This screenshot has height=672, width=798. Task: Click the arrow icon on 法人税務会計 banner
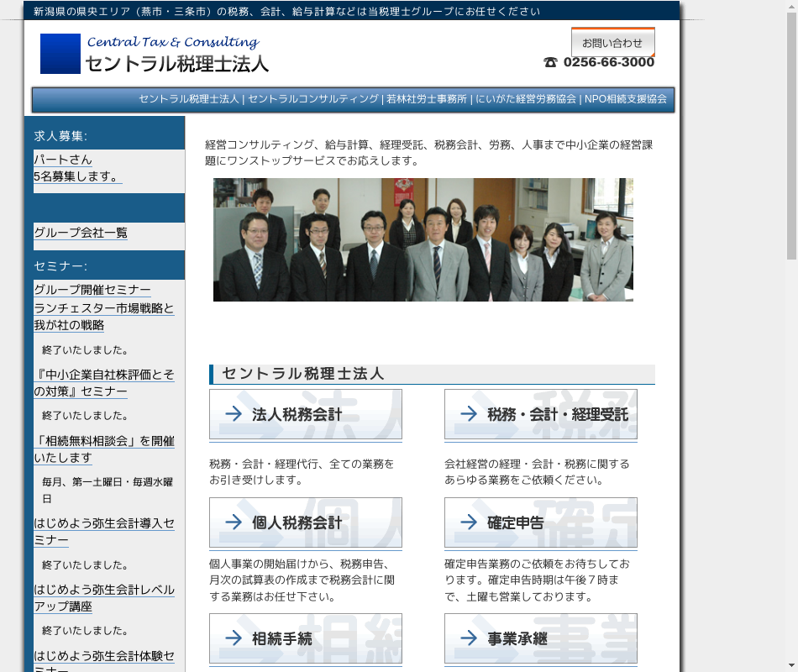click(234, 414)
